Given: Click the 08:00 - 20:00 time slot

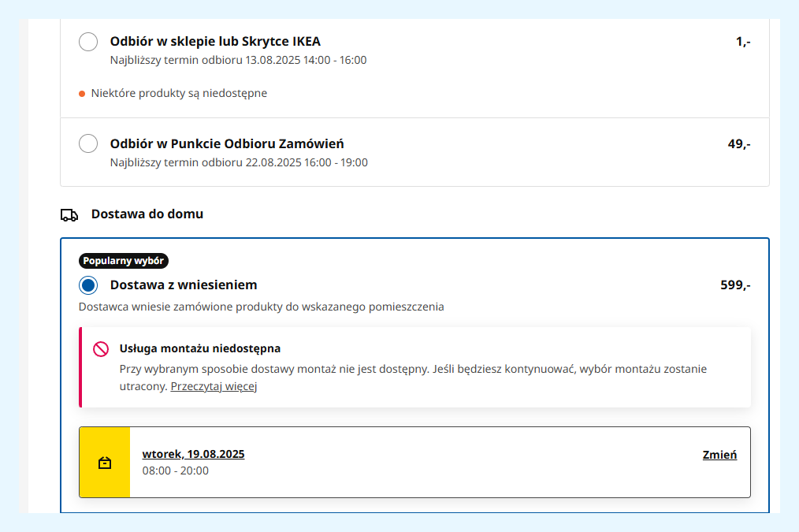Looking at the screenshot, I should pyautogui.click(x=175, y=471).
